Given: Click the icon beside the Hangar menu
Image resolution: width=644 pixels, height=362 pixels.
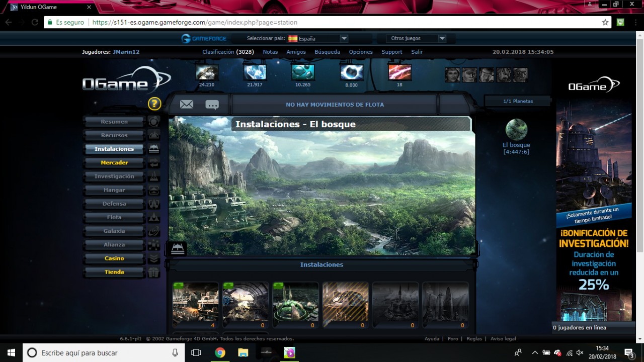Looking at the screenshot, I should [154, 190].
